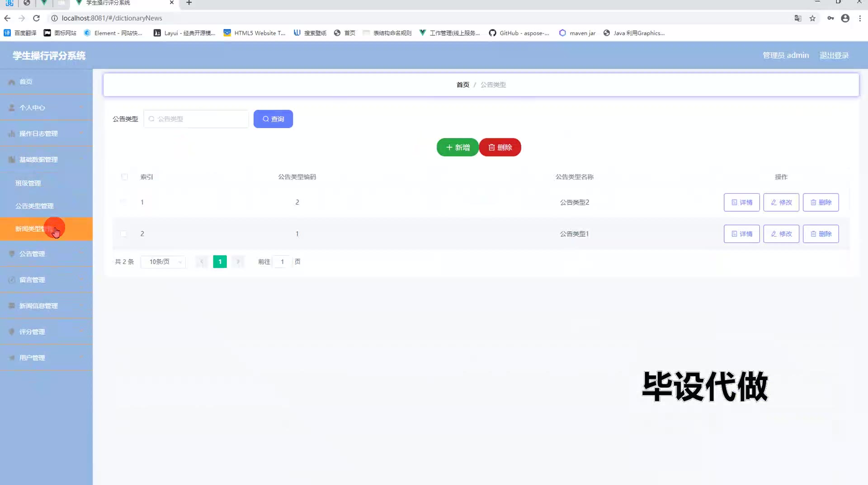Viewport: 868px width, 485px height.
Task: Click the address bar URL field
Action: (x=420, y=18)
